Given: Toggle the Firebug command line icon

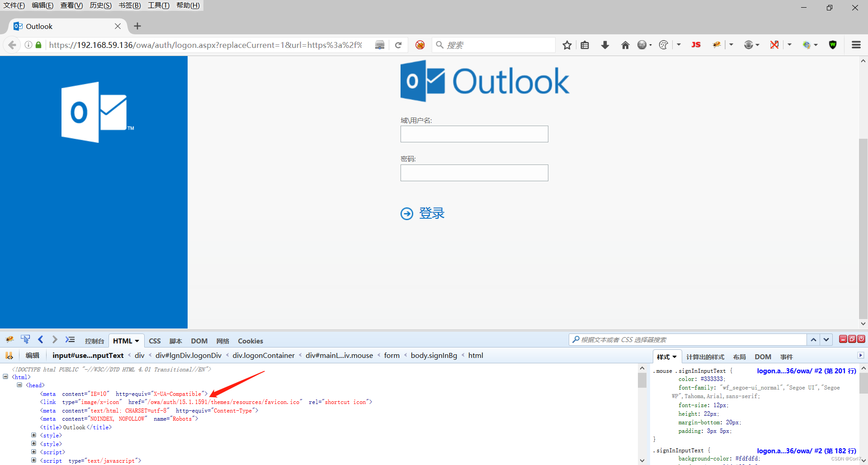Looking at the screenshot, I should click(70, 339).
